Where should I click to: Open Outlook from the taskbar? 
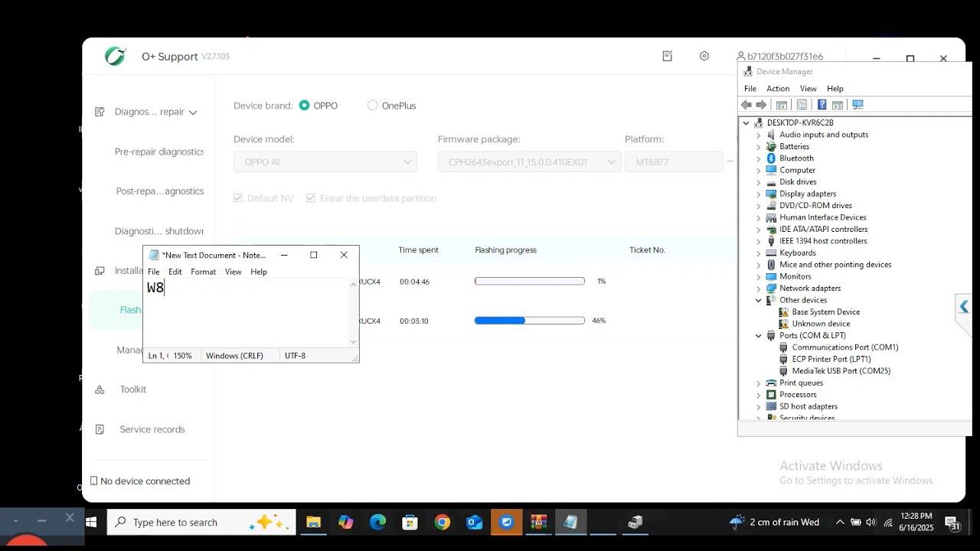(x=475, y=523)
